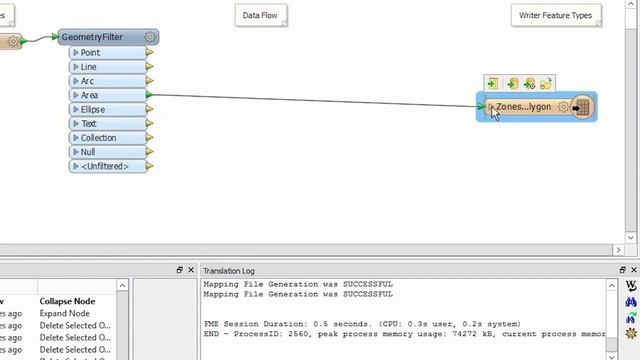This screenshot has width=640, height=360.
Task: Click the Find Next binoculars with green arrow
Action: (631, 318)
